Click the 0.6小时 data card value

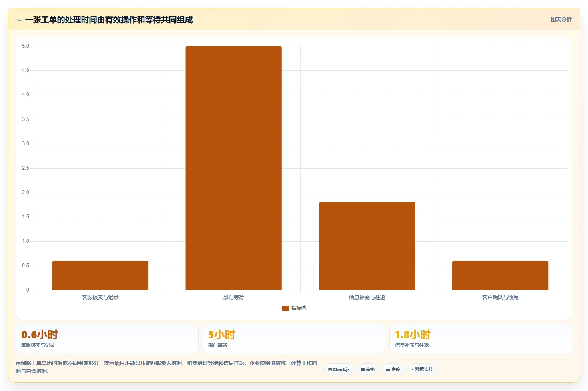pyautogui.click(x=40, y=335)
